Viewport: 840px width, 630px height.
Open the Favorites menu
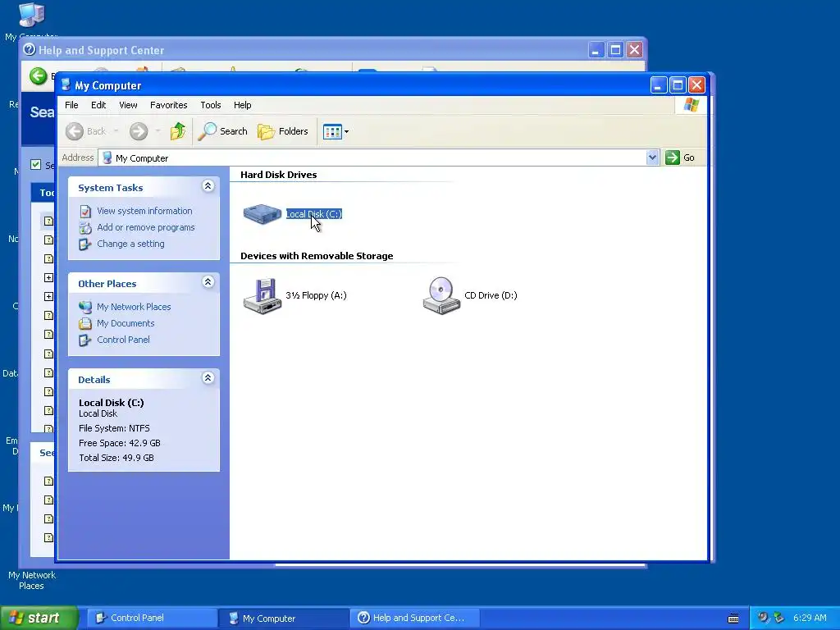pyautogui.click(x=169, y=105)
